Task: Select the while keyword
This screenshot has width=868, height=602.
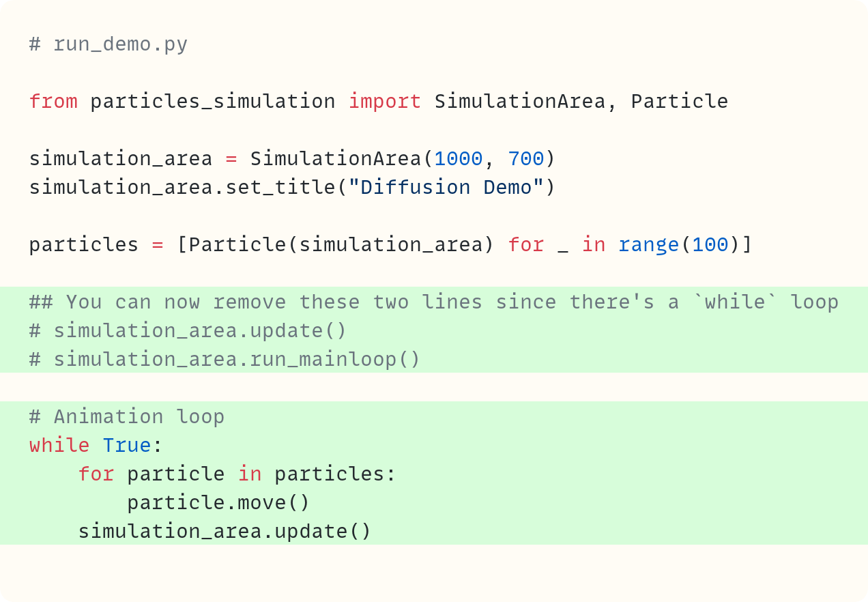Action: (x=59, y=445)
